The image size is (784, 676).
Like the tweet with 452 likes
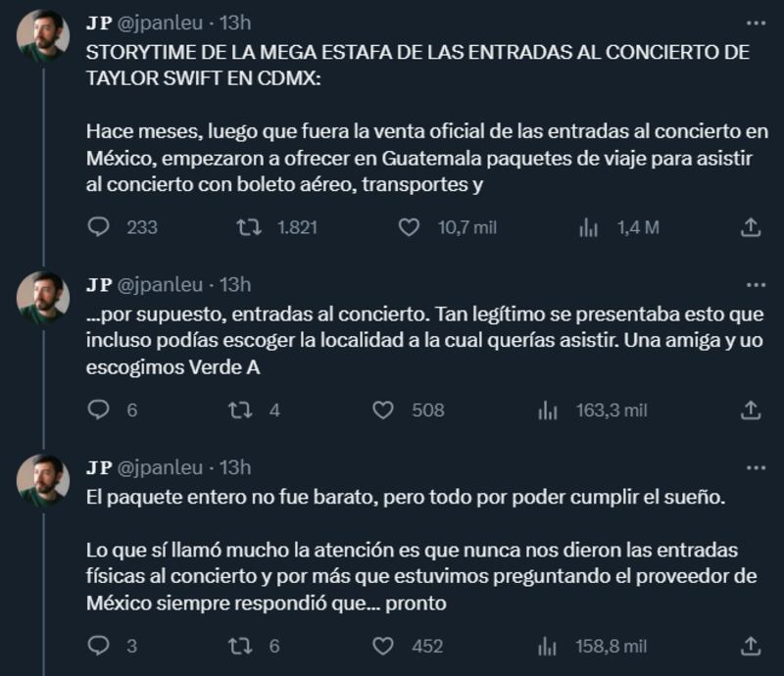pyautogui.click(x=382, y=646)
